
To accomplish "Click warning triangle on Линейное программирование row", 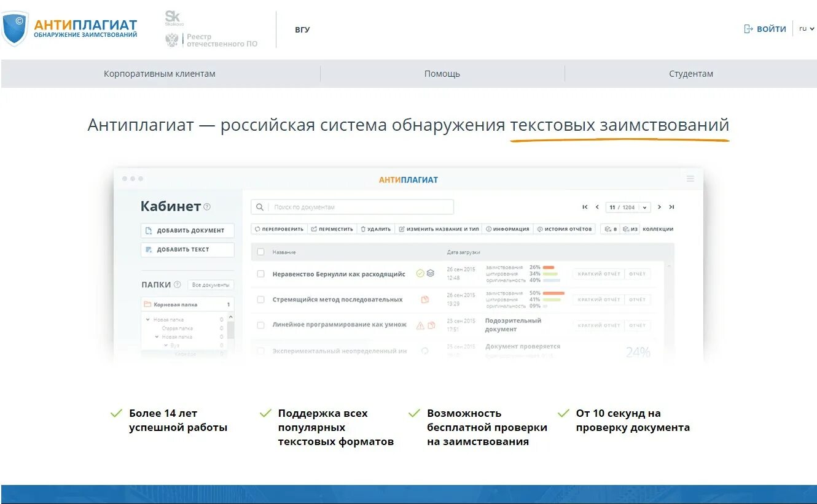I will tap(420, 325).
